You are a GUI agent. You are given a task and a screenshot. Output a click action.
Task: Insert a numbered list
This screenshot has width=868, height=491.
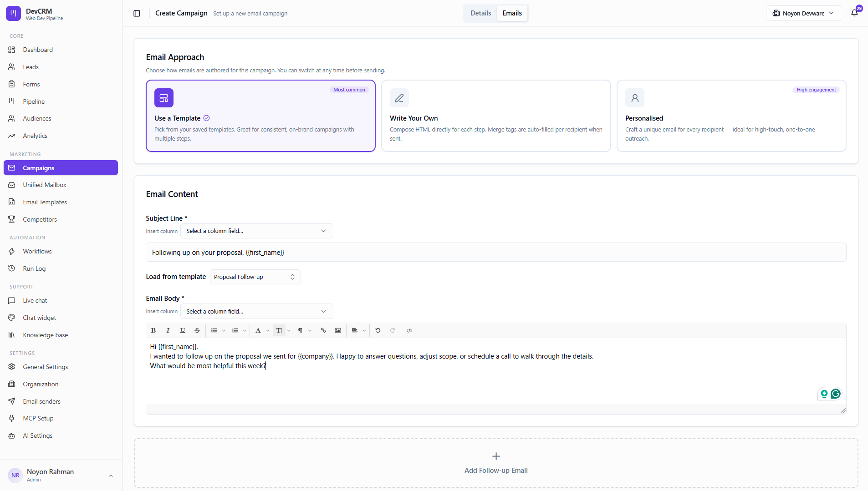point(235,330)
